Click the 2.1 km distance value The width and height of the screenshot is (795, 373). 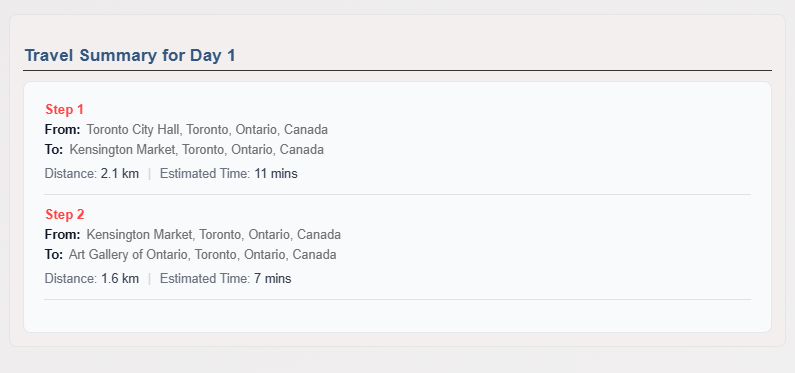click(120, 174)
